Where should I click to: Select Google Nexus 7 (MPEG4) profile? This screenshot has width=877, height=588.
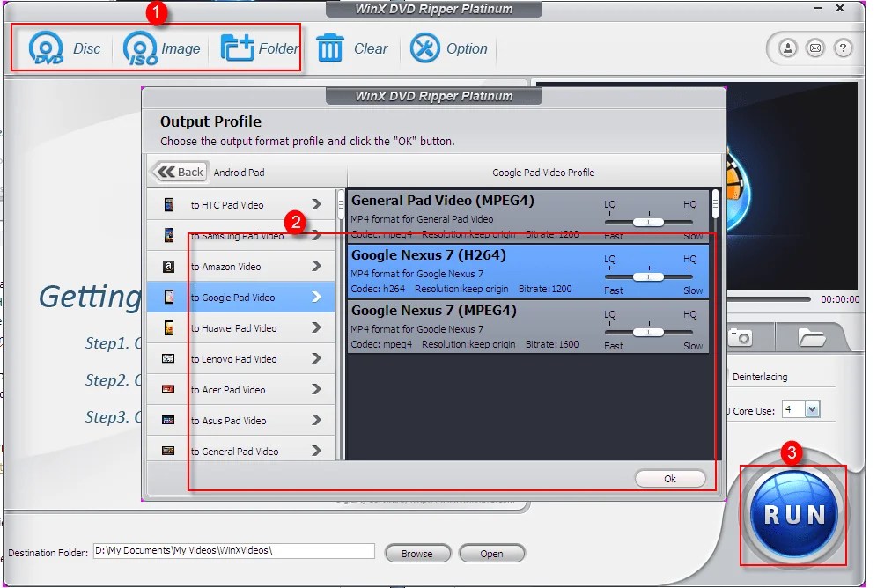528,326
